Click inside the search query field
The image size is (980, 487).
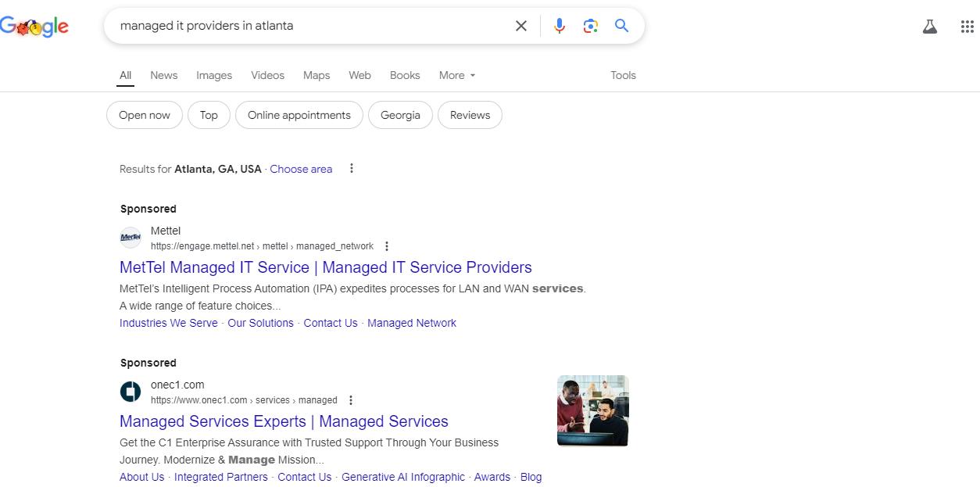point(313,26)
